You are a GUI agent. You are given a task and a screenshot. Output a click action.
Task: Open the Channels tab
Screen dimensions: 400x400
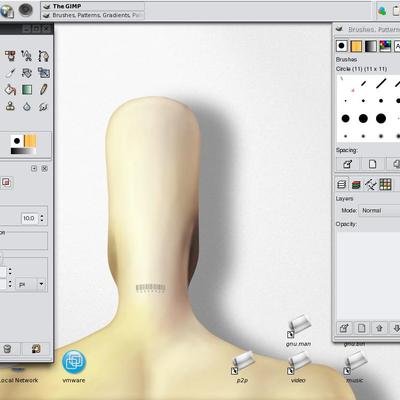356,184
